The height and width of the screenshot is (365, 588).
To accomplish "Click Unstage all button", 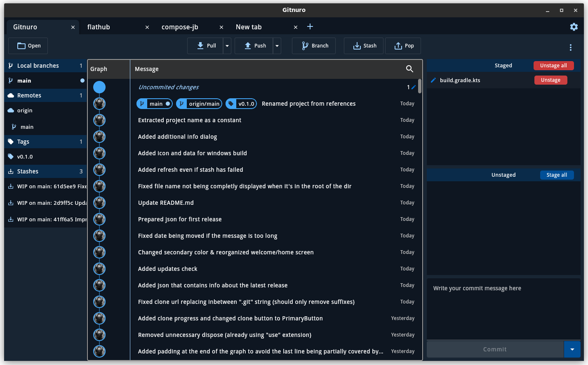I will 553,66.
